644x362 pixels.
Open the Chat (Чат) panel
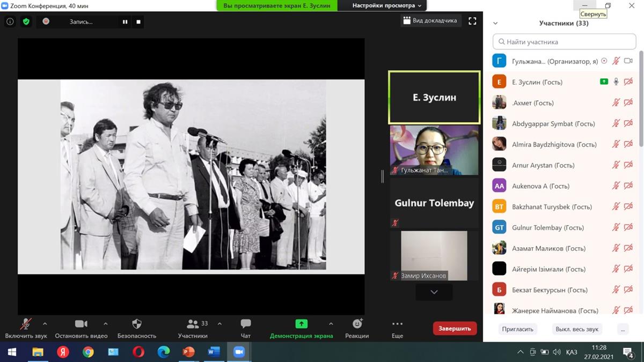[x=245, y=328]
